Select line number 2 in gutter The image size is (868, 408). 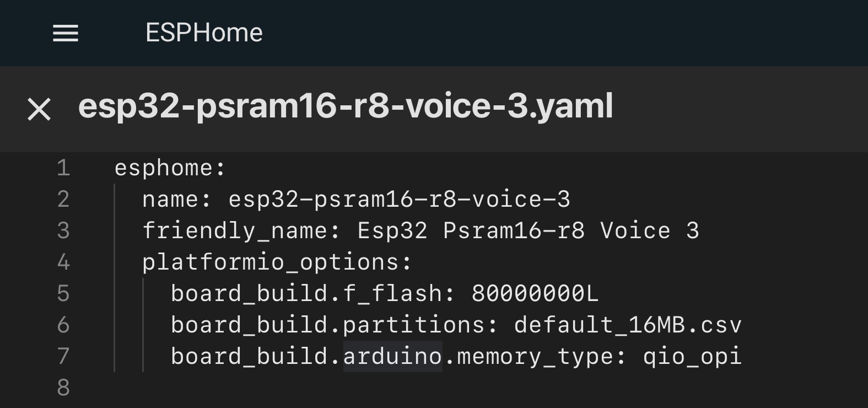[x=63, y=199]
